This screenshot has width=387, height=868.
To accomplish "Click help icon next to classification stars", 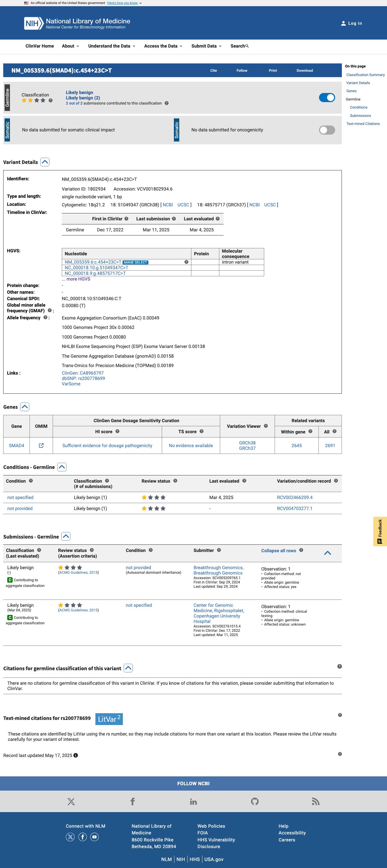I will (x=51, y=101).
